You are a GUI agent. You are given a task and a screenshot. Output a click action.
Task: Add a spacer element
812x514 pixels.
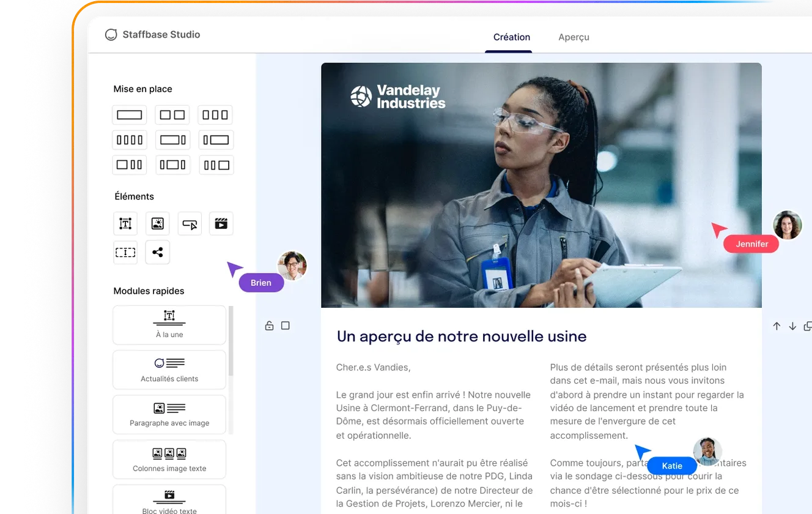[125, 252]
